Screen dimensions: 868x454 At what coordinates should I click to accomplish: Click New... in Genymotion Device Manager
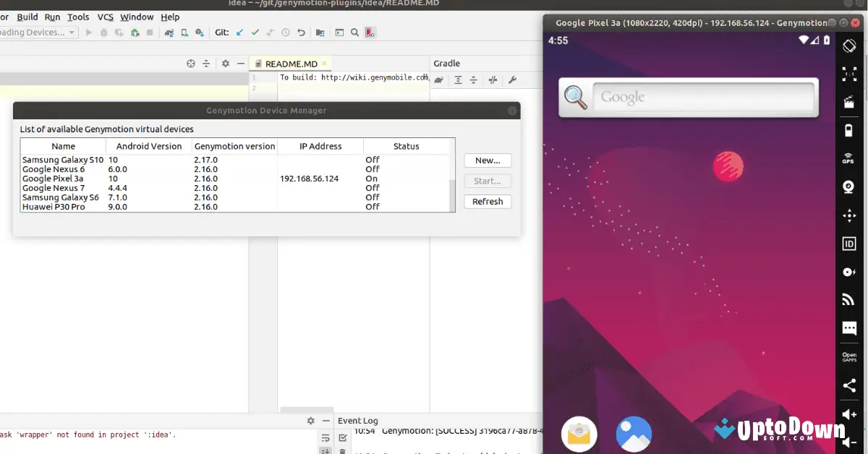click(x=488, y=160)
